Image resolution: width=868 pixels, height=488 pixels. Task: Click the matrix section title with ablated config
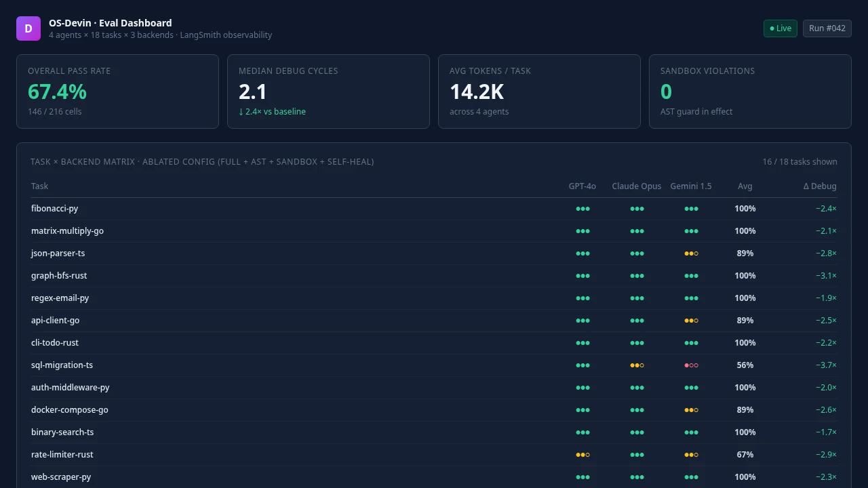202,162
